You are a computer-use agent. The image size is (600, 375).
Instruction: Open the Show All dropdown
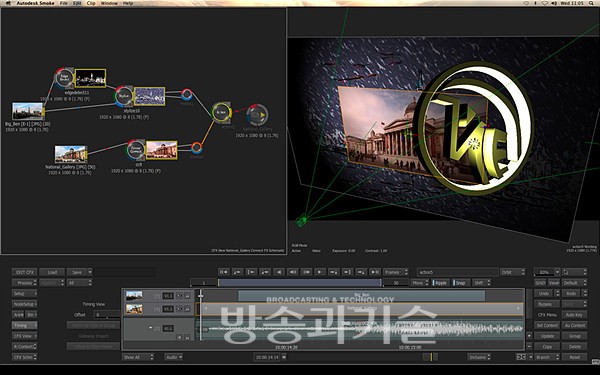[138, 357]
